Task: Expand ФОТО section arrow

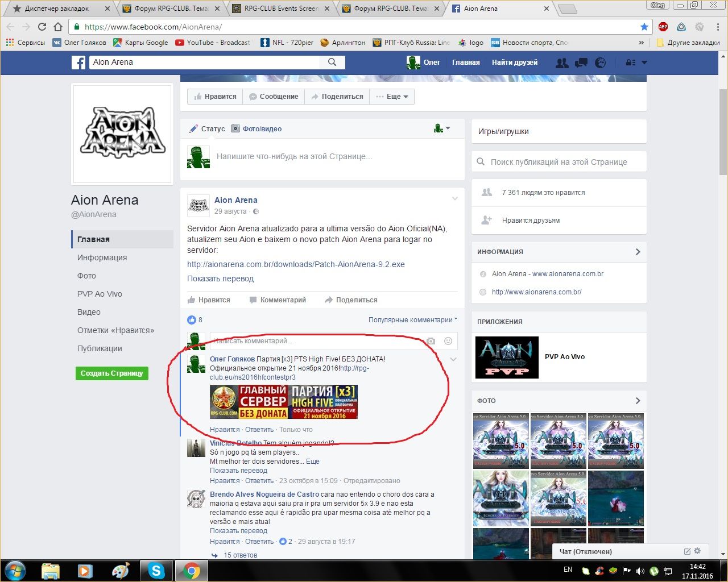Action: click(638, 401)
